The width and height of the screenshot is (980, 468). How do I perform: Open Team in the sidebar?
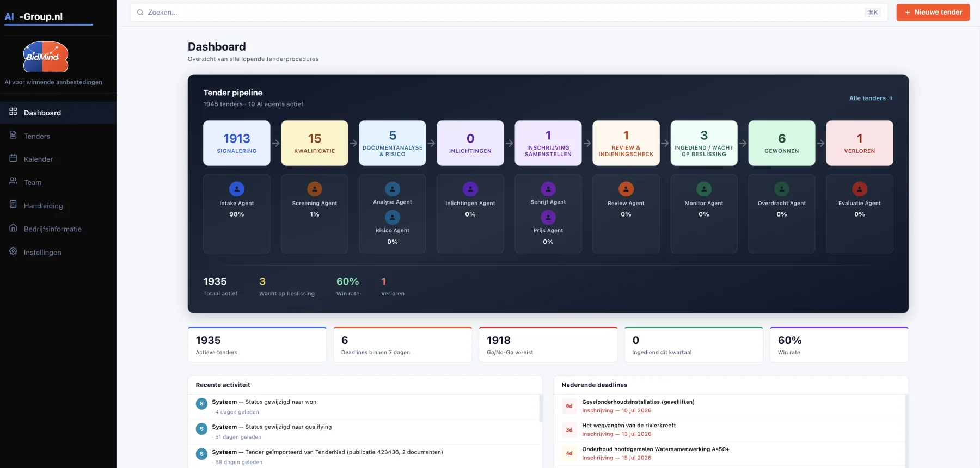click(x=58, y=182)
